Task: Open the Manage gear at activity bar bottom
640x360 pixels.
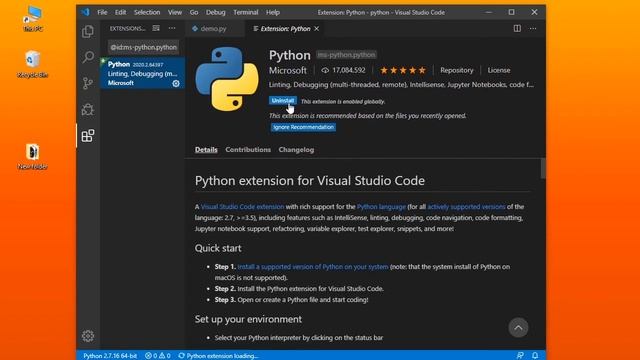Action: [88, 336]
